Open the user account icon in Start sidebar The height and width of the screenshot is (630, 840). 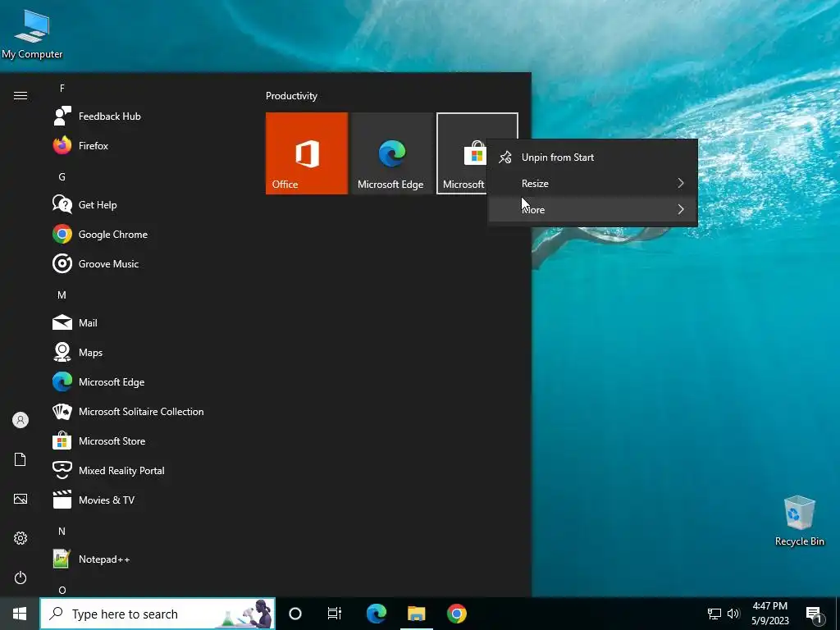click(21, 420)
